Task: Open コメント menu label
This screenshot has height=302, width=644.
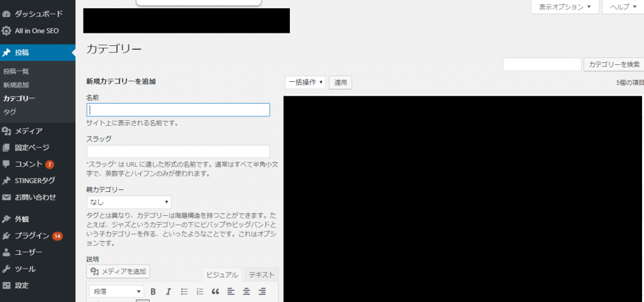Action: (29, 164)
